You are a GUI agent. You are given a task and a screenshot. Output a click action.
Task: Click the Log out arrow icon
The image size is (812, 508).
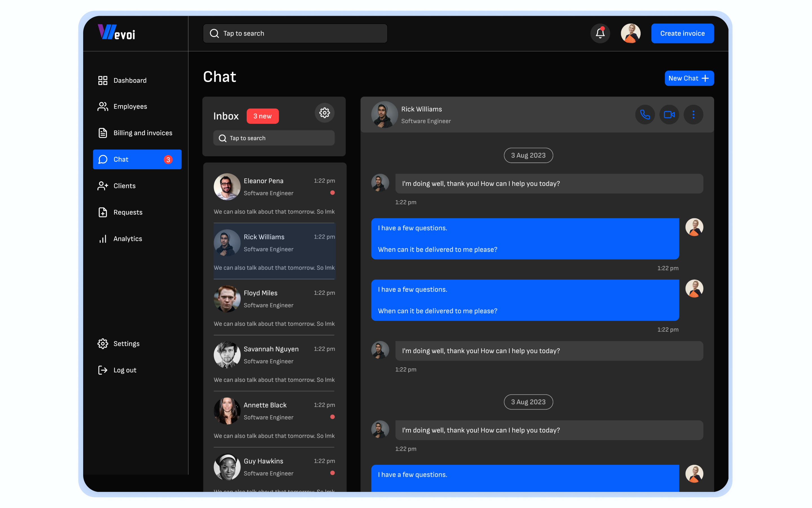(x=102, y=370)
